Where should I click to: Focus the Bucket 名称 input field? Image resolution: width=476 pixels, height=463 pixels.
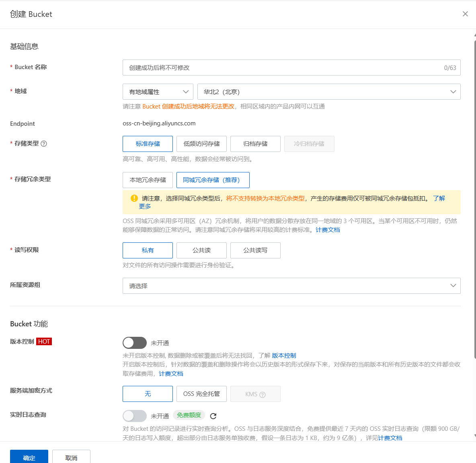(291, 68)
